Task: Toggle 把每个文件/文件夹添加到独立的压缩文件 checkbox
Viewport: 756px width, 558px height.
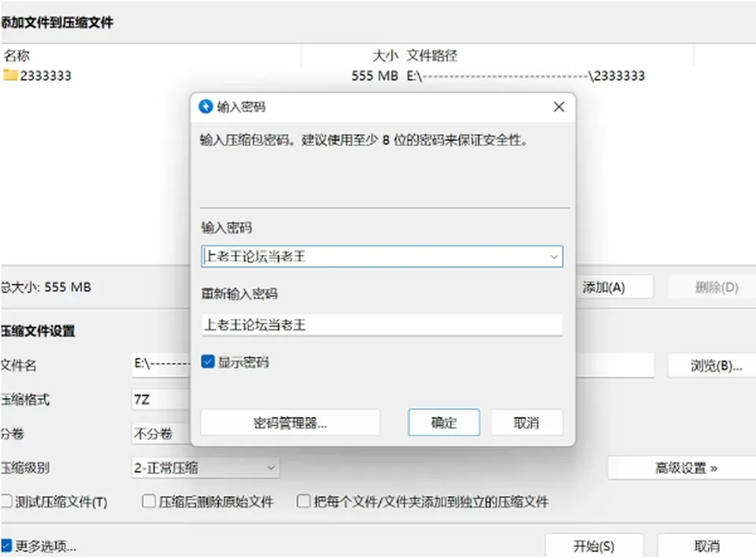Action: (x=304, y=501)
